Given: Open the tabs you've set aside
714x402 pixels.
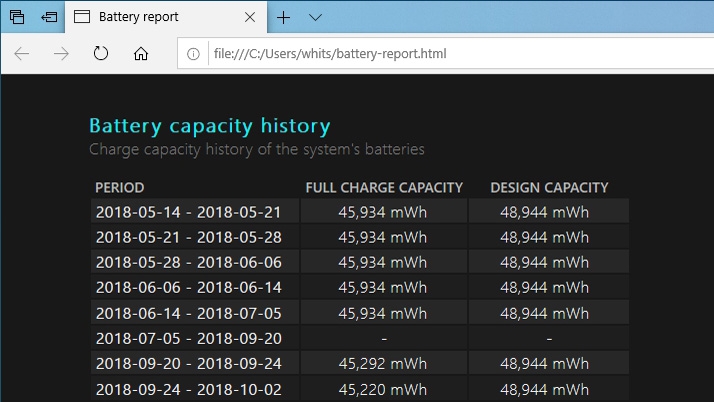Looking at the screenshot, I should click(x=17, y=17).
